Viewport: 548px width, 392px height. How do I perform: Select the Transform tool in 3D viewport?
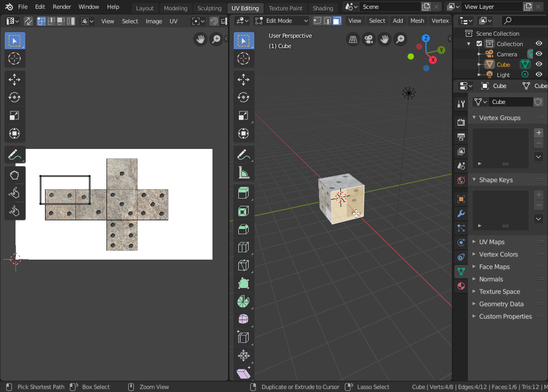(x=243, y=133)
